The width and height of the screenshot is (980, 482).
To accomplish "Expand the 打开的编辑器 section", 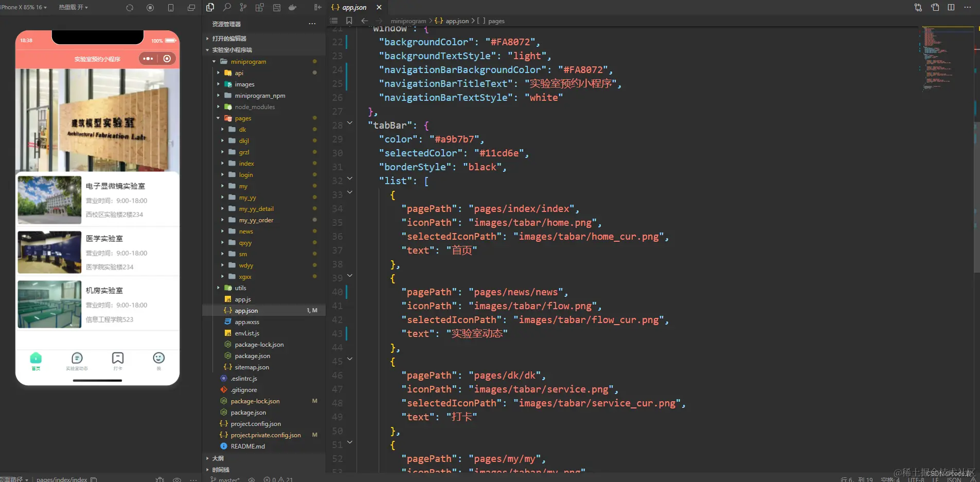I will [x=264, y=39].
